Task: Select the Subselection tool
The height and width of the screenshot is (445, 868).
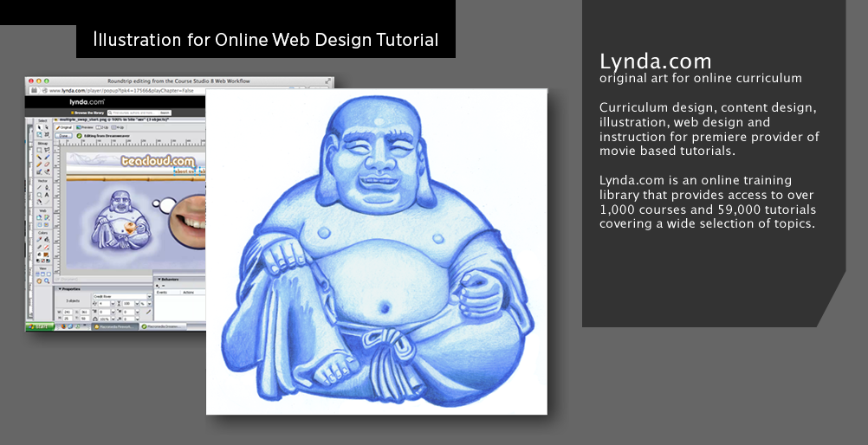Action: coord(47,127)
